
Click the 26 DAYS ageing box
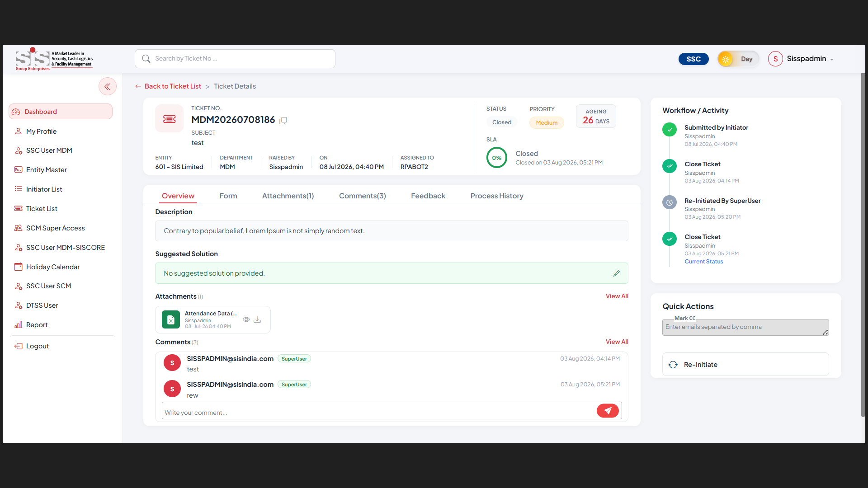596,117
